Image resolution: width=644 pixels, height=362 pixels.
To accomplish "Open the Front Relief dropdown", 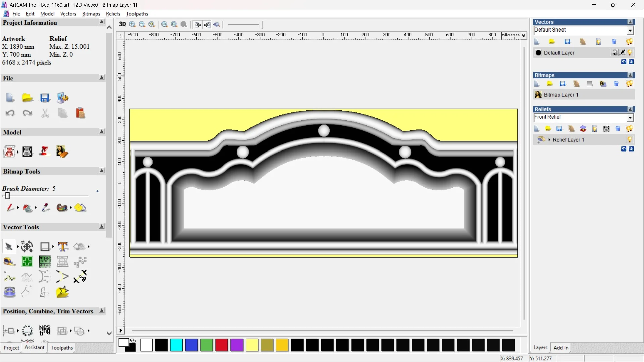I will (630, 118).
